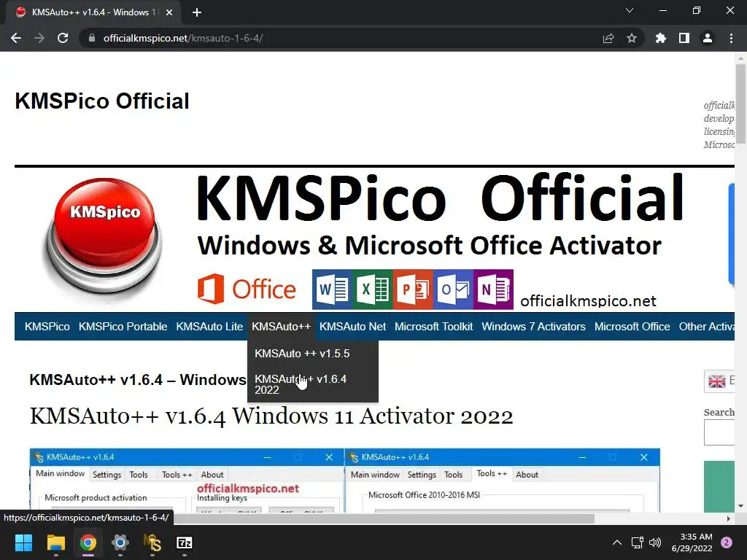Open the KMS key app in taskbar
Image resolution: width=747 pixels, height=560 pixels.
152,542
